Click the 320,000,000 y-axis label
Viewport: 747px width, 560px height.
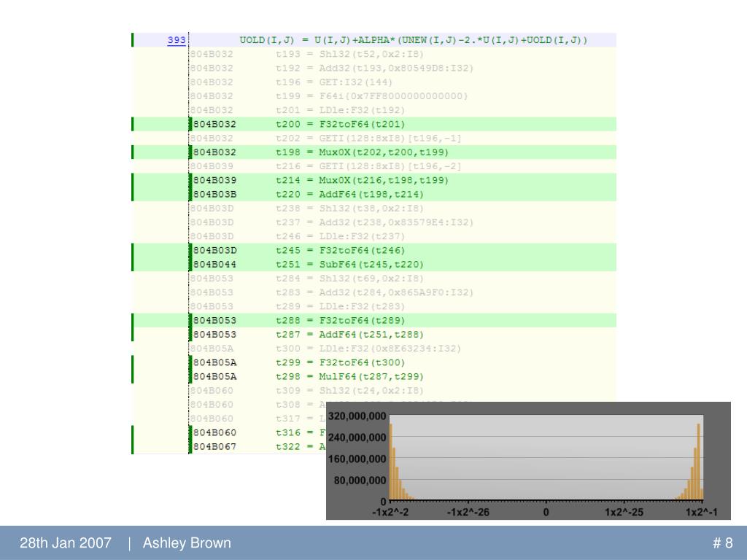[357, 416]
